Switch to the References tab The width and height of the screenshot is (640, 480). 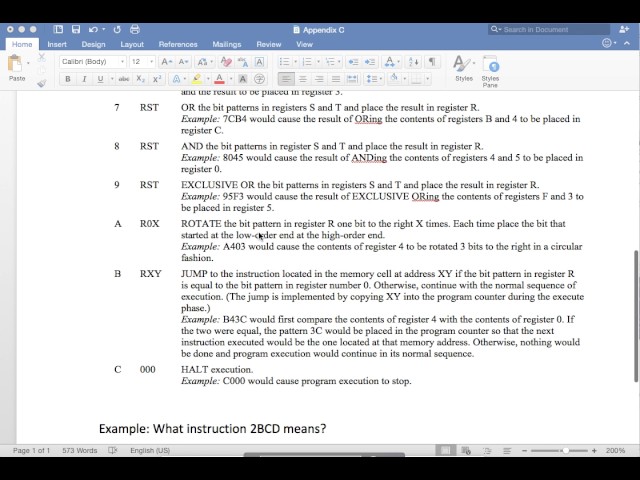click(178, 44)
